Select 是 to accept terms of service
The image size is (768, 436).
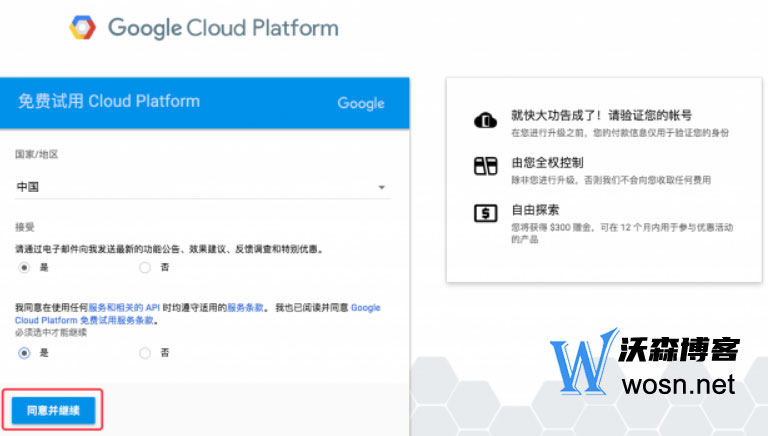pos(24,353)
